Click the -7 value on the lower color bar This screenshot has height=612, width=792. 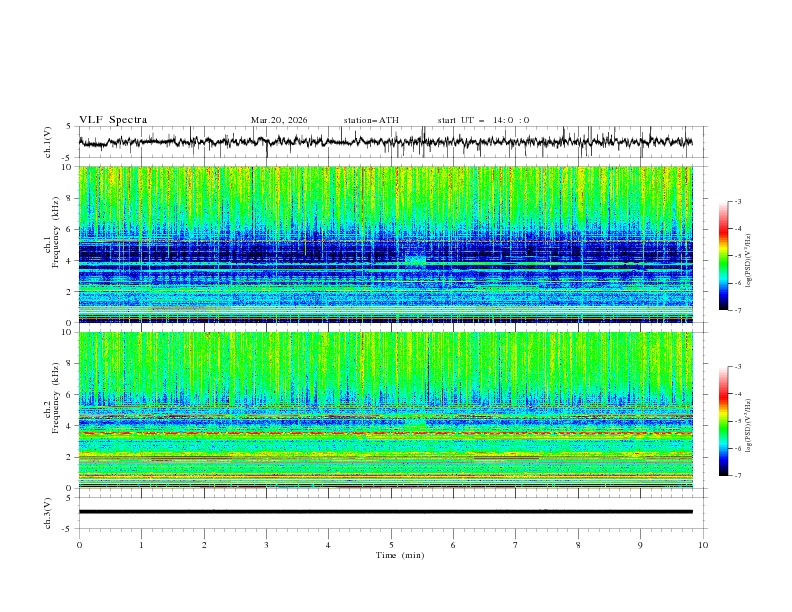pos(736,476)
